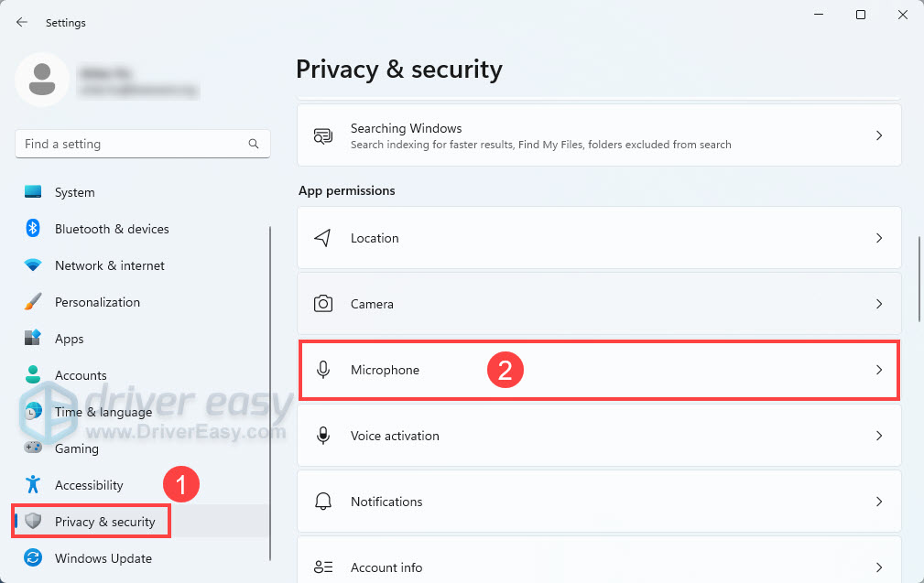Click the Notifications bell icon
The height and width of the screenshot is (583, 924).
coord(322,502)
